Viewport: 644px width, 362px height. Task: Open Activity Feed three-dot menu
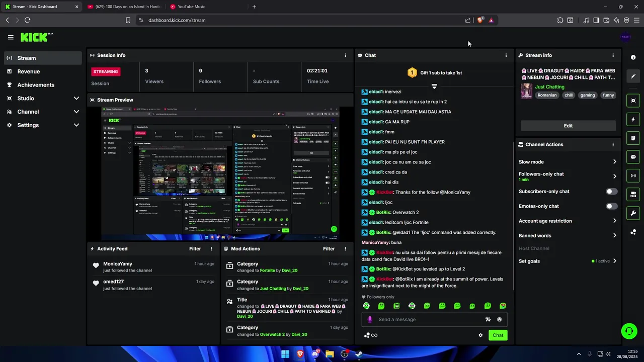click(x=211, y=249)
